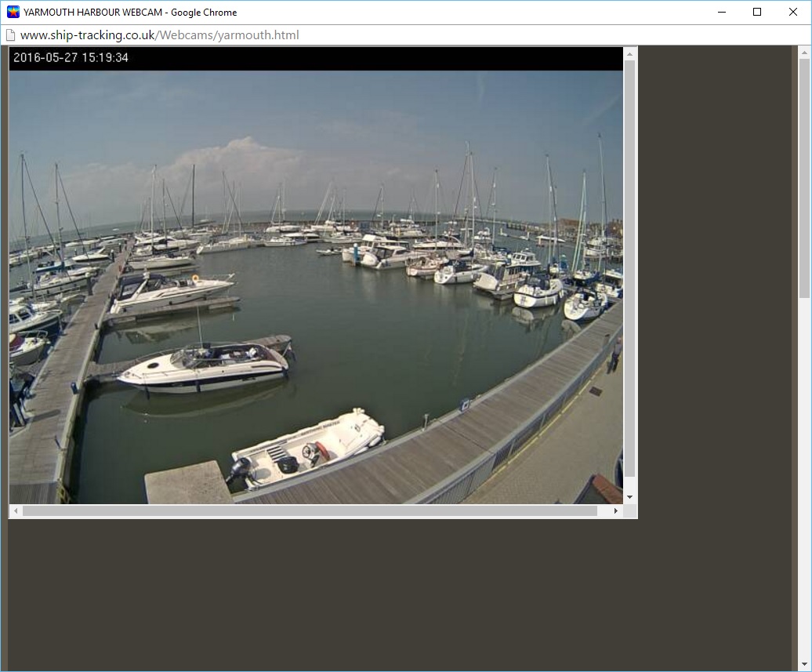Click the outer scrollbar track below the thumb
Viewport: 812px width, 672px height.
click(803, 470)
